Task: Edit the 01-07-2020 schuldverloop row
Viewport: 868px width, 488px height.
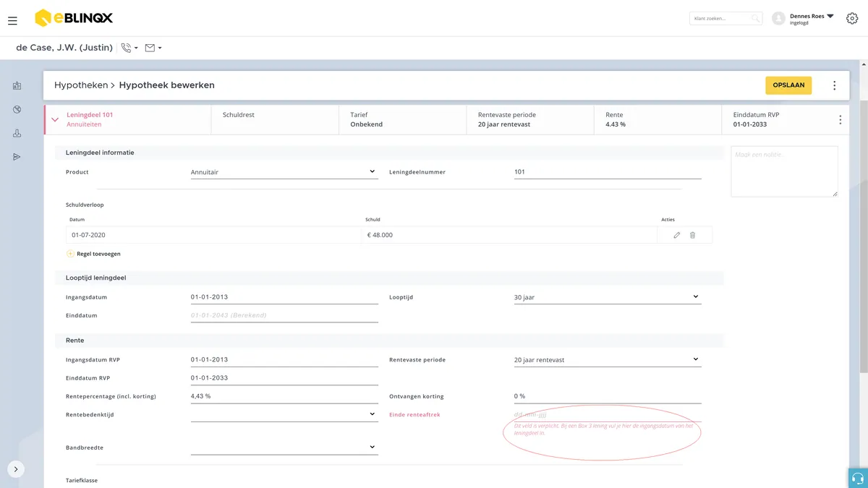Action: coord(677,235)
